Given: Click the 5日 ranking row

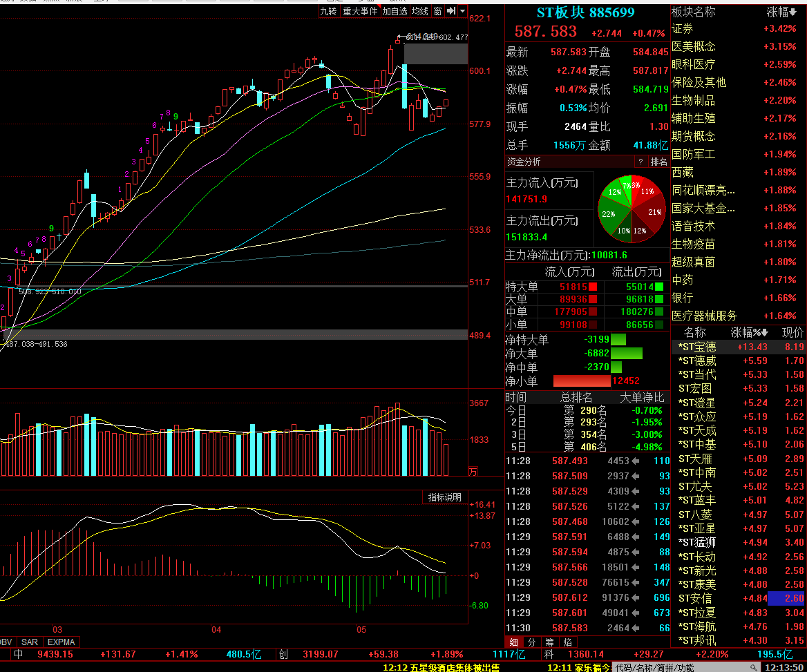Looking at the screenshot, I should pyautogui.click(x=588, y=447).
